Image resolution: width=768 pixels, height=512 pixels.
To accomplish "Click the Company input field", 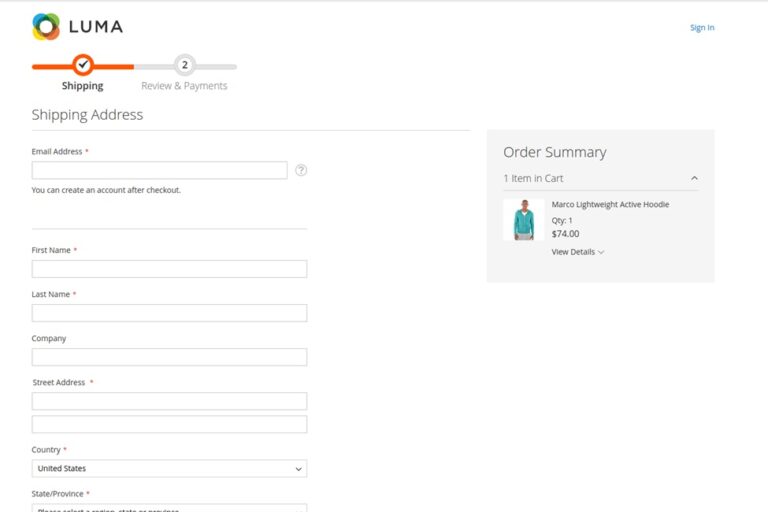I will tap(169, 357).
